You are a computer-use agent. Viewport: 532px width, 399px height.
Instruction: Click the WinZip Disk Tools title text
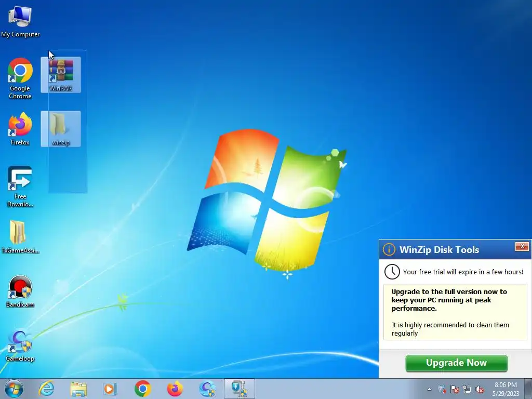[439, 250]
